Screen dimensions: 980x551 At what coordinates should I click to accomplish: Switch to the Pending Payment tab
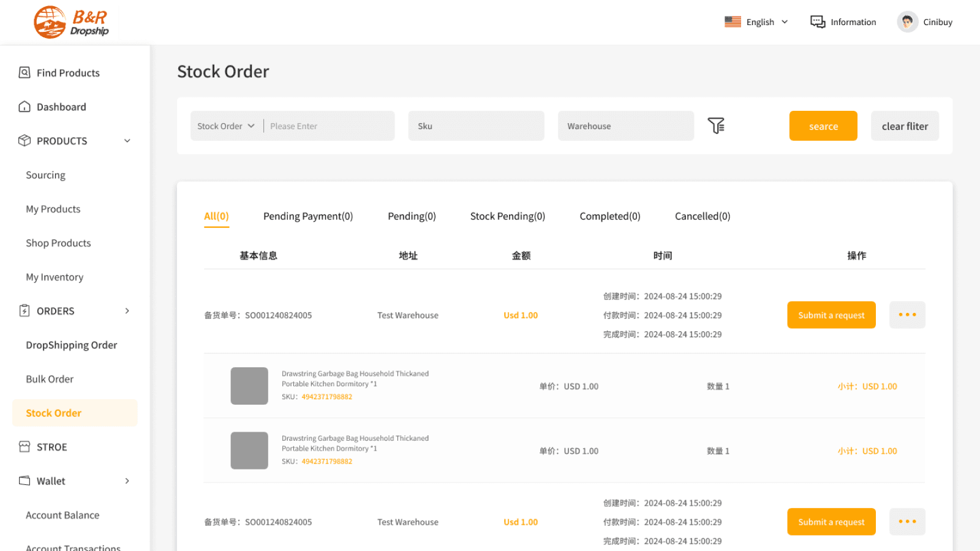pos(307,216)
